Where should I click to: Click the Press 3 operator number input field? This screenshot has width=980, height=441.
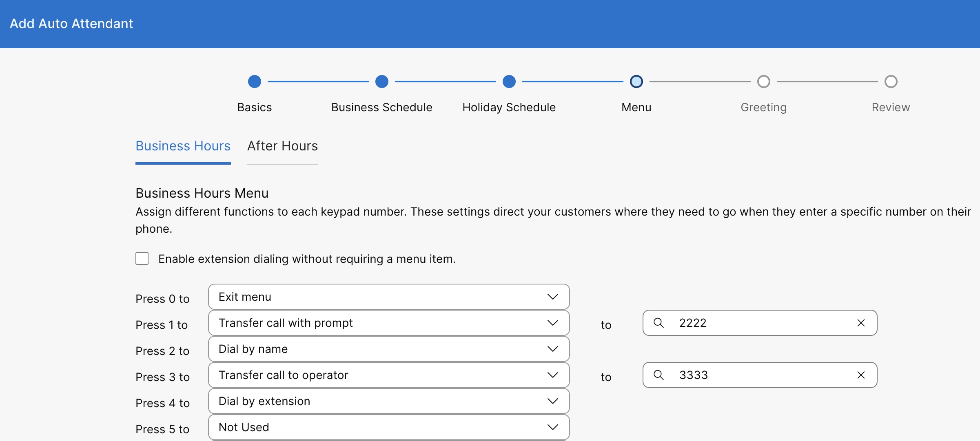[759, 375]
